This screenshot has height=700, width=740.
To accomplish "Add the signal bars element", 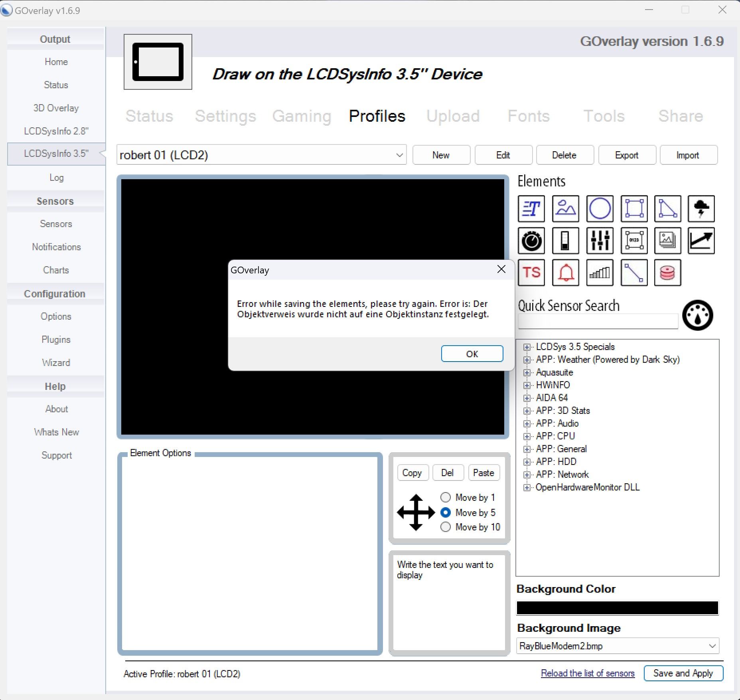I will pos(600,273).
